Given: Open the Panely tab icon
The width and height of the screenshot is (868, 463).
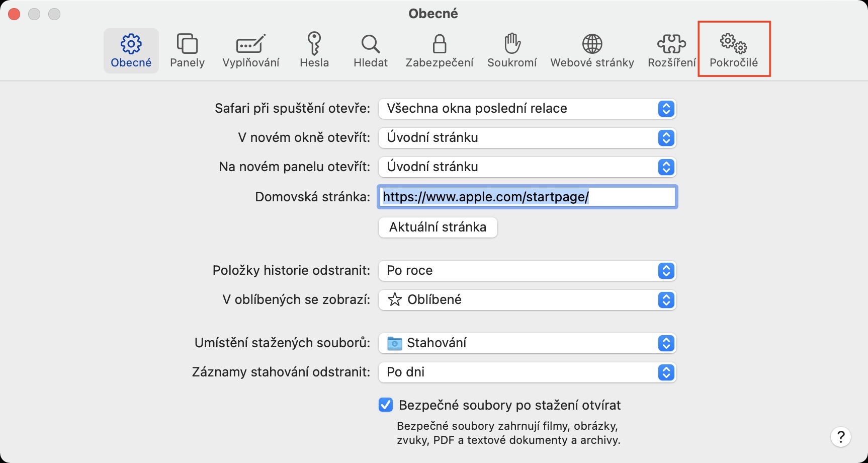Looking at the screenshot, I should [187, 44].
